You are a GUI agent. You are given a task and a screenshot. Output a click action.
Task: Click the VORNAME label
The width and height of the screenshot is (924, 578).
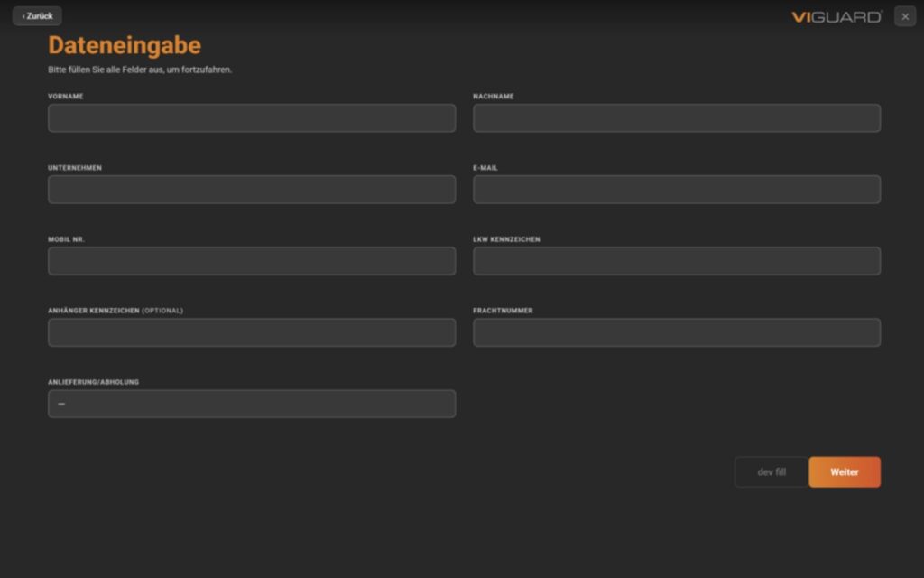coord(65,96)
